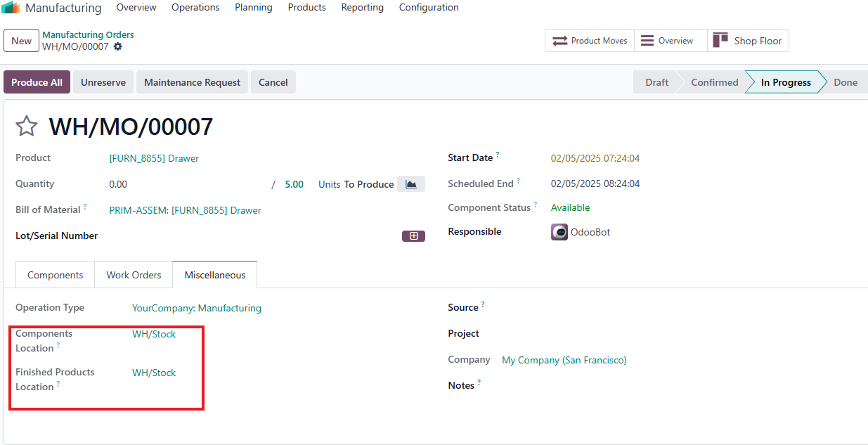This screenshot has height=445, width=868.
Task: Open the Operations menu
Action: (x=195, y=8)
